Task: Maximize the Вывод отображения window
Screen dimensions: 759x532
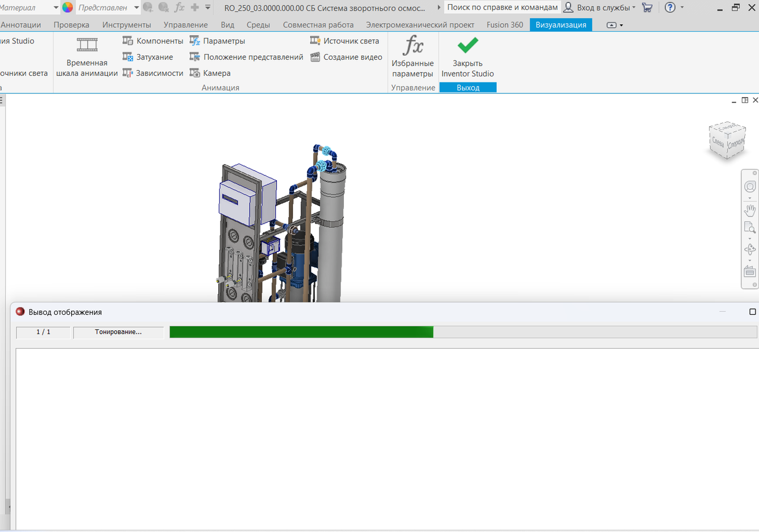Action: [752, 312]
